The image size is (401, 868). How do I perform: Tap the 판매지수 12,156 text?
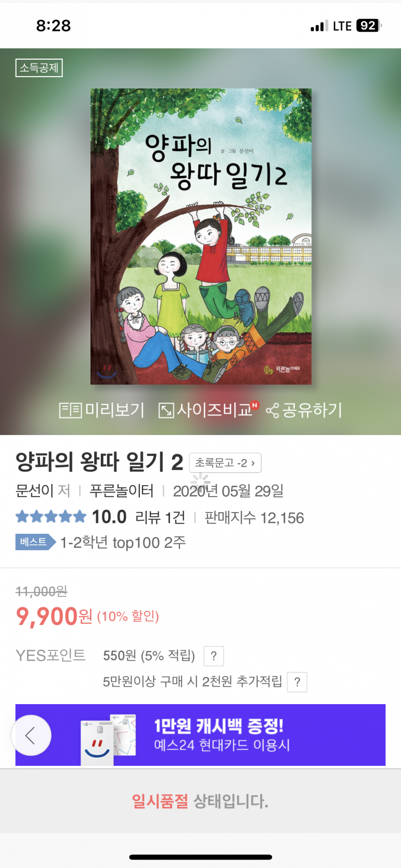(x=254, y=518)
